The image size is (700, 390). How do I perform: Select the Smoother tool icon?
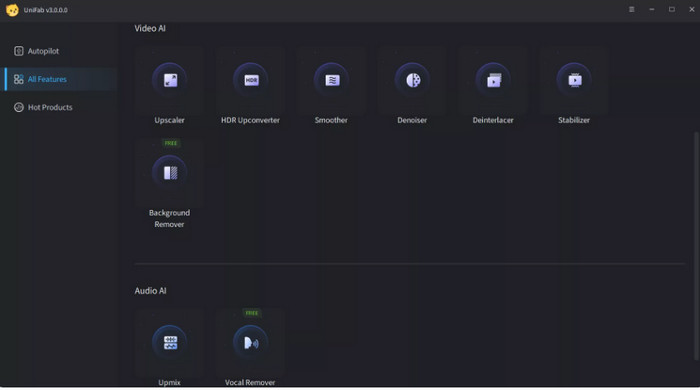click(331, 80)
